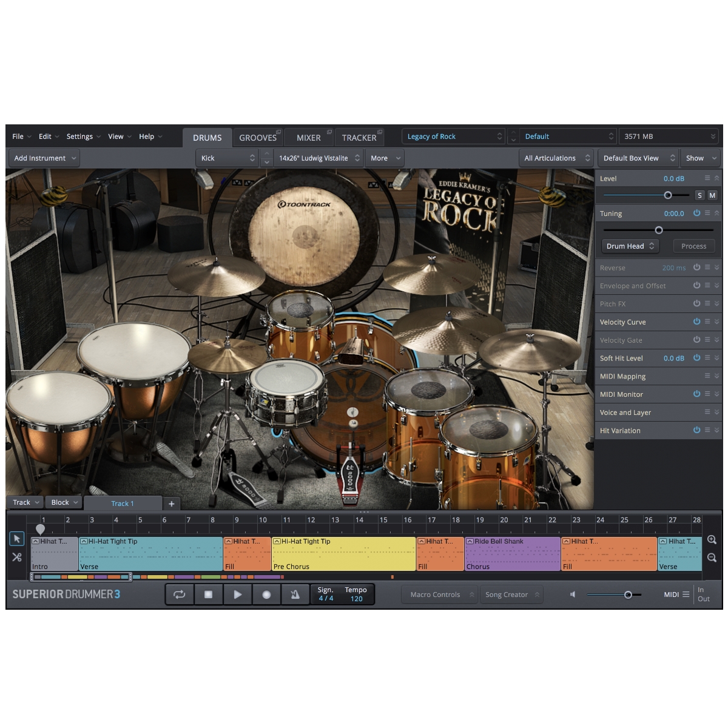Open the 14x26" Ludwig Vistalite drum dropdown
Image resolution: width=728 pixels, height=728 pixels.
(318, 158)
